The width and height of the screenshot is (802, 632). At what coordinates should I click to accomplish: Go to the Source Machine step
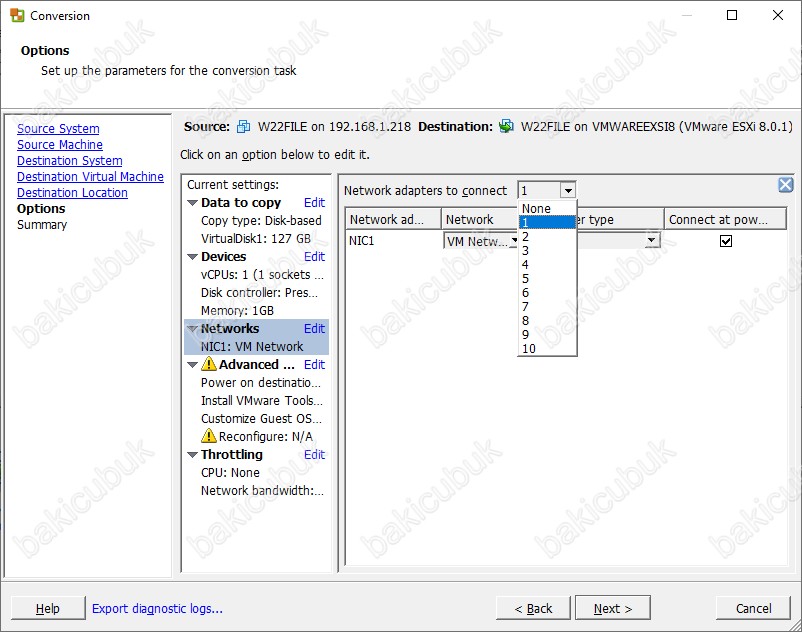pos(60,145)
